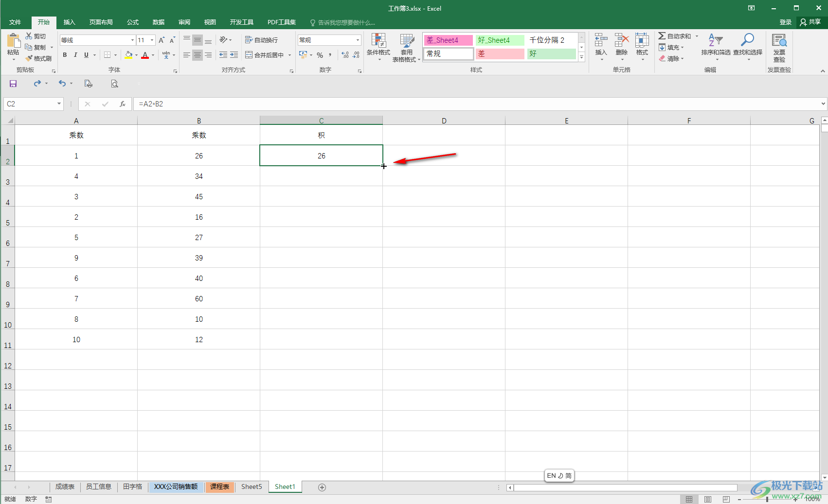Click the percent style icon
The image size is (828, 504).
click(320, 55)
